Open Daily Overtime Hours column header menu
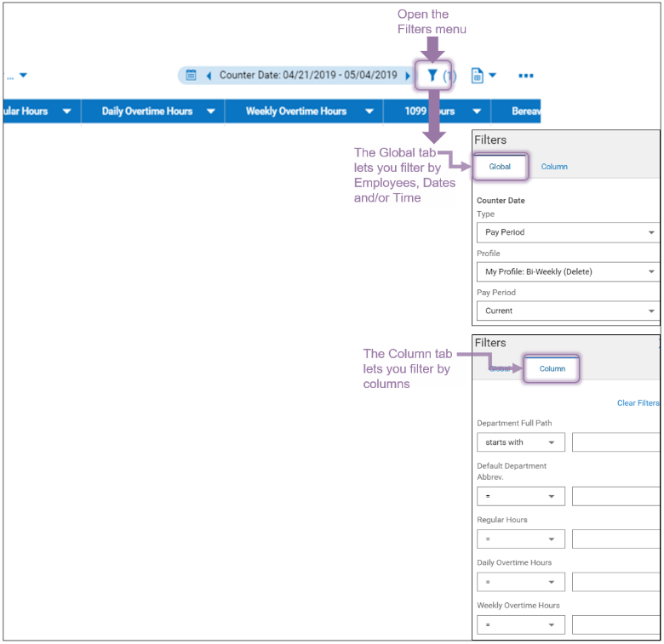Viewport: 664px width, 644px height. point(210,111)
